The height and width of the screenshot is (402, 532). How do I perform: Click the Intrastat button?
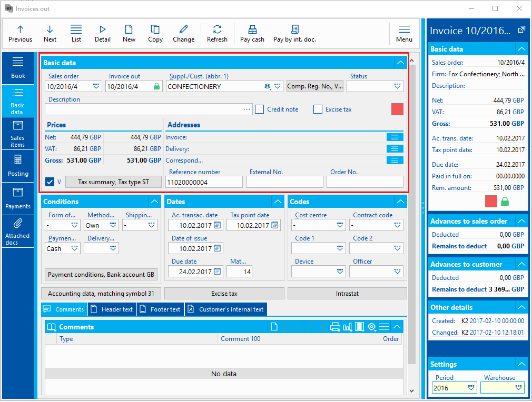point(347,294)
